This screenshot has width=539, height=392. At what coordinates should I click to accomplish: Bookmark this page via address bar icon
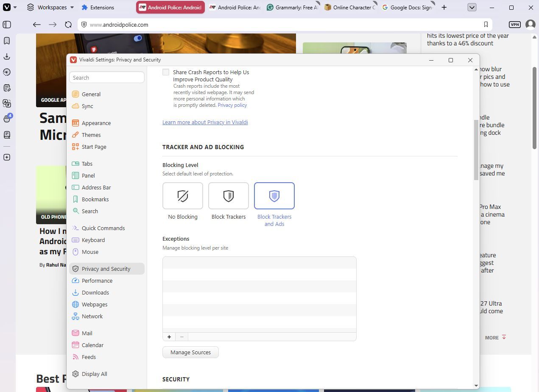(x=486, y=25)
